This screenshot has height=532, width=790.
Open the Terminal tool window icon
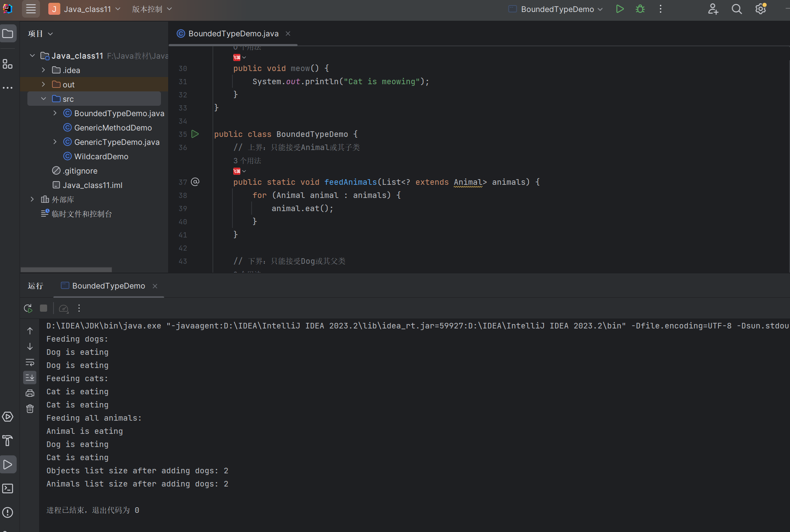tap(8, 488)
